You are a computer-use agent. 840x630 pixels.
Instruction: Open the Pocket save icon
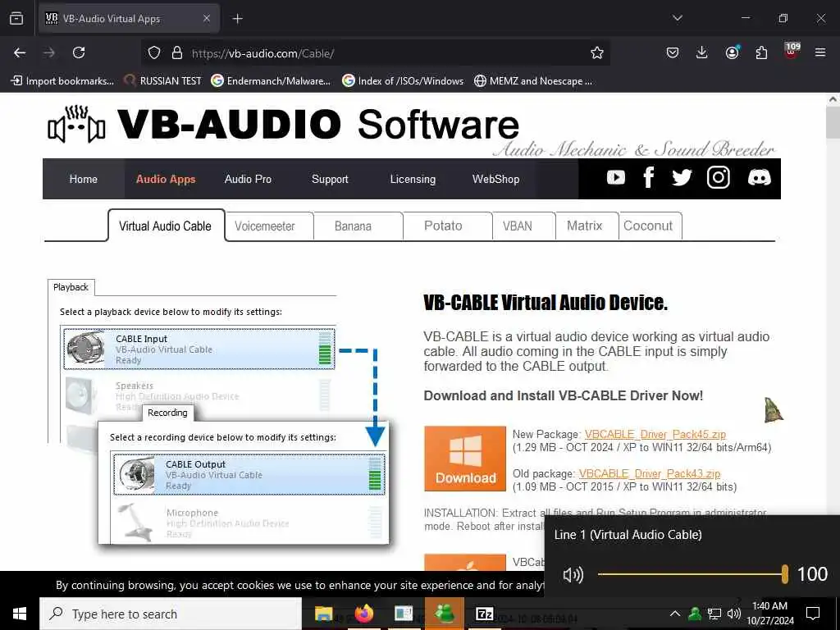673,52
